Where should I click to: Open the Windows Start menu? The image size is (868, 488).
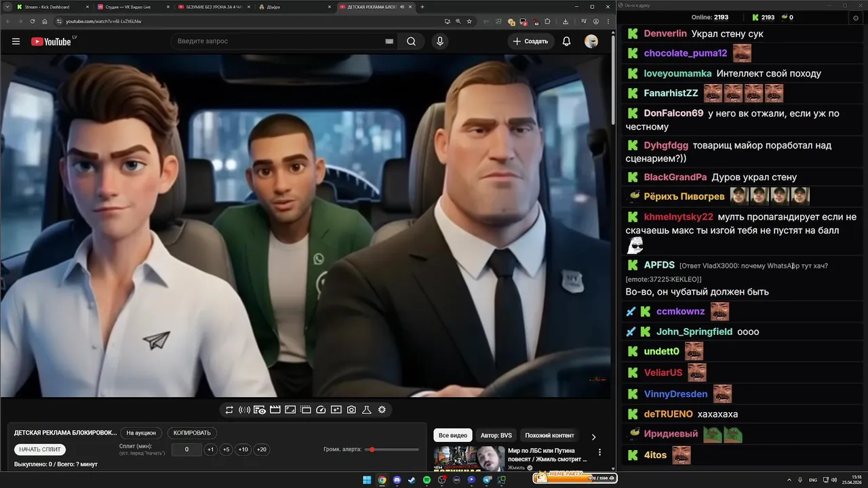tap(367, 480)
